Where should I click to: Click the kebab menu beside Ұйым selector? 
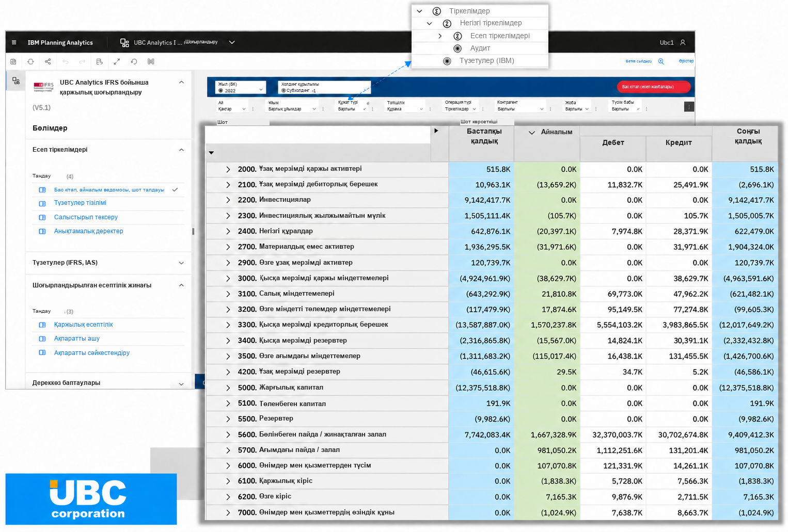323,109
